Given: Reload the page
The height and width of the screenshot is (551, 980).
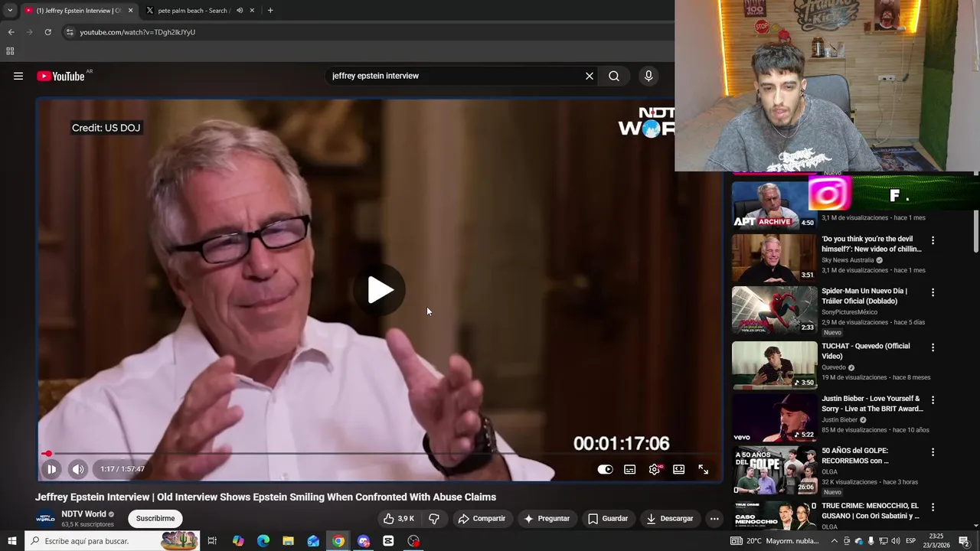Looking at the screenshot, I should pos(47,32).
